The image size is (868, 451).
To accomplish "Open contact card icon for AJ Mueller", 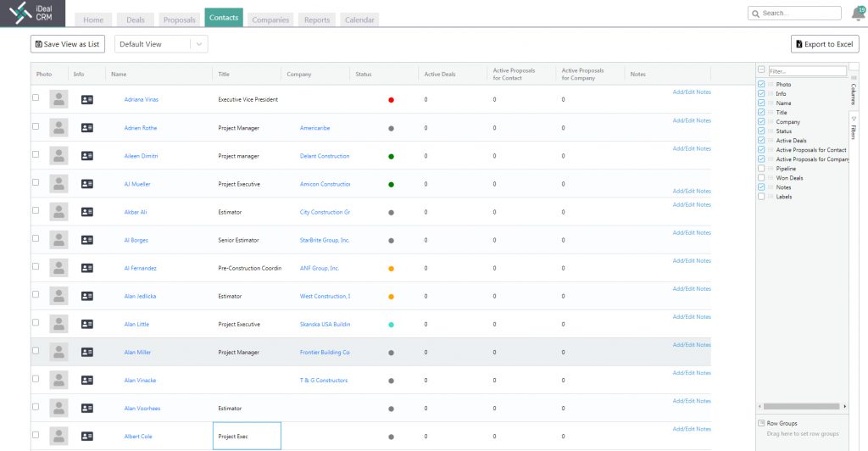I will coord(87,184).
